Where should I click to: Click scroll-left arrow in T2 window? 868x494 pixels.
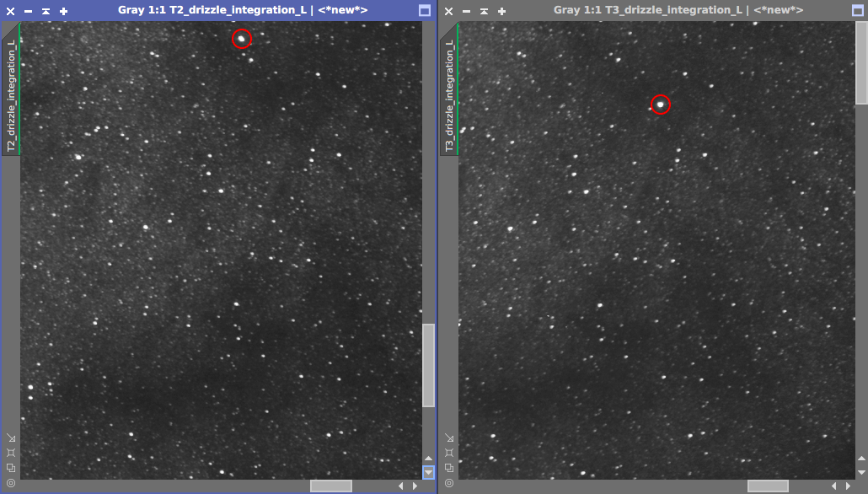(401, 486)
